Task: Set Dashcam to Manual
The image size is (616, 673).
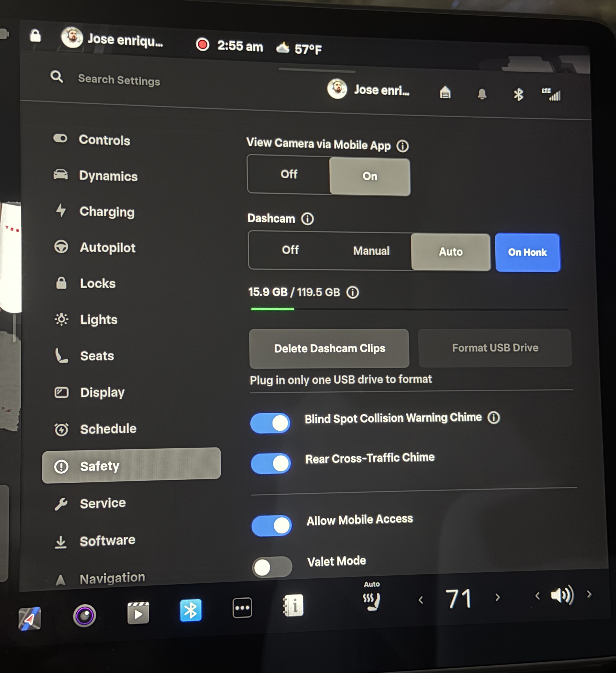Action: [x=371, y=251]
